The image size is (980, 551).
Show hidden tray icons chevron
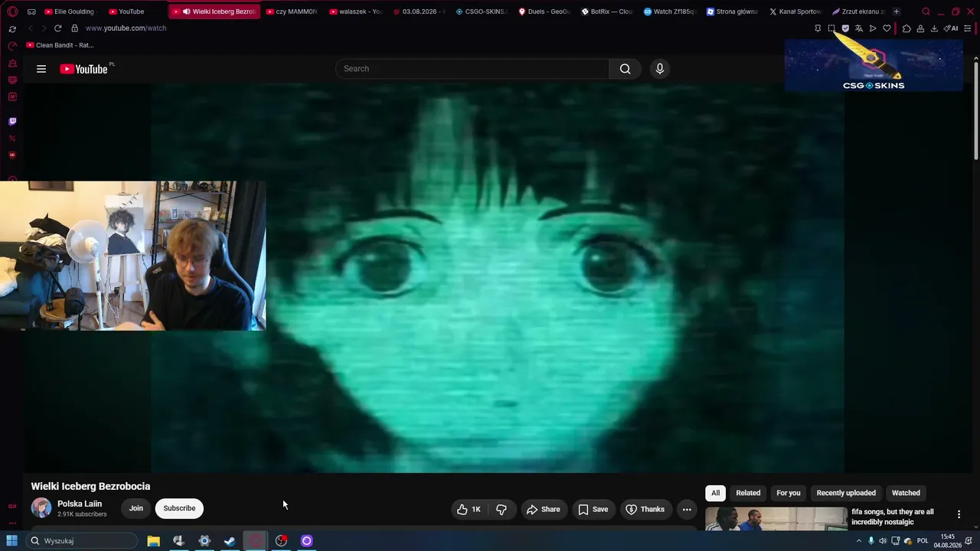[x=858, y=541]
